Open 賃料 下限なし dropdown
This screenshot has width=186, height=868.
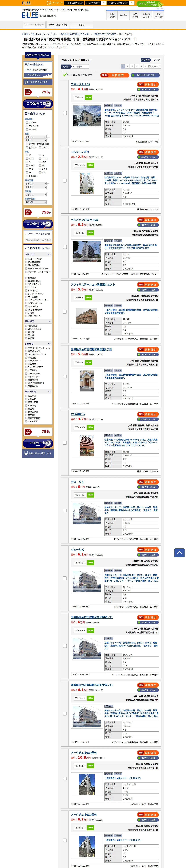click(x=36, y=137)
